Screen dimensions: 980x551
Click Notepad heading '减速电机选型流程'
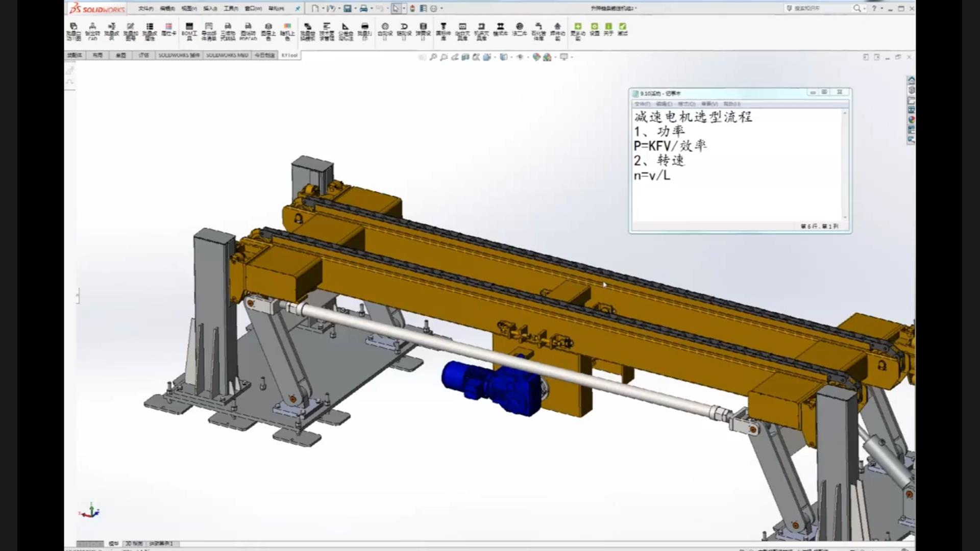coord(693,117)
